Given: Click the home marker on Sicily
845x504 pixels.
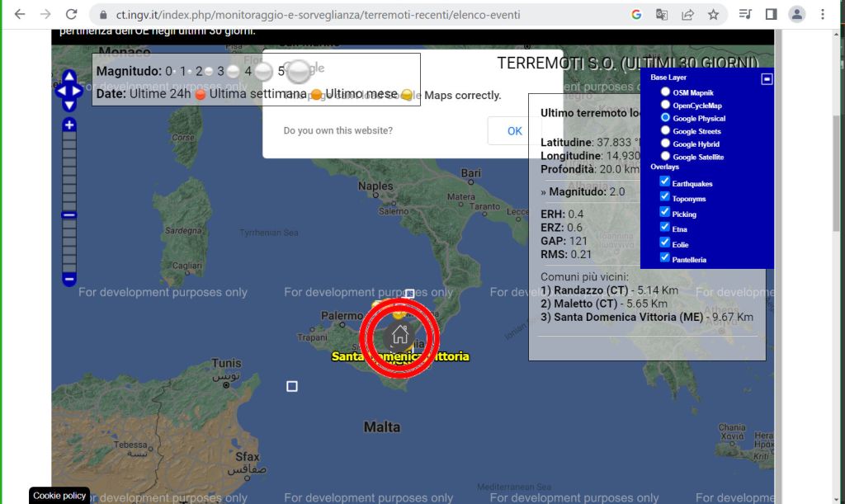Looking at the screenshot, I should [399, 336].
